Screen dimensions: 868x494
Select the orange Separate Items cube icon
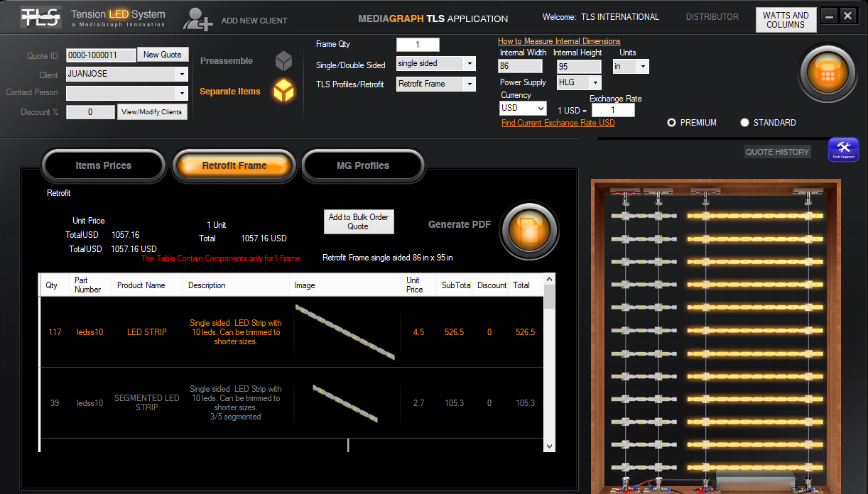pos(284,91)
